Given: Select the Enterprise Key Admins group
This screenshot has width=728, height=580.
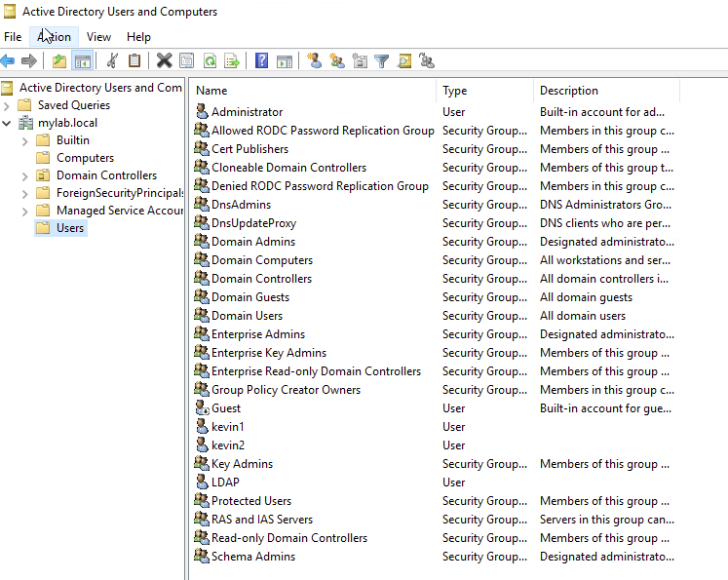Looking at the screenshot, I should click(269, 353).
